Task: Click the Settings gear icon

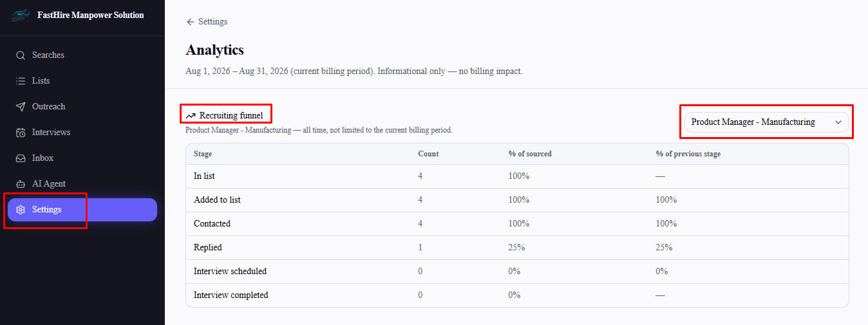Action: [21, 210]
